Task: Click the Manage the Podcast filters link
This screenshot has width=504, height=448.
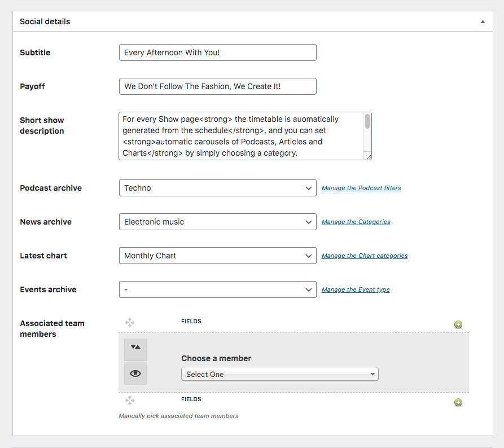Action: [361, 188]
